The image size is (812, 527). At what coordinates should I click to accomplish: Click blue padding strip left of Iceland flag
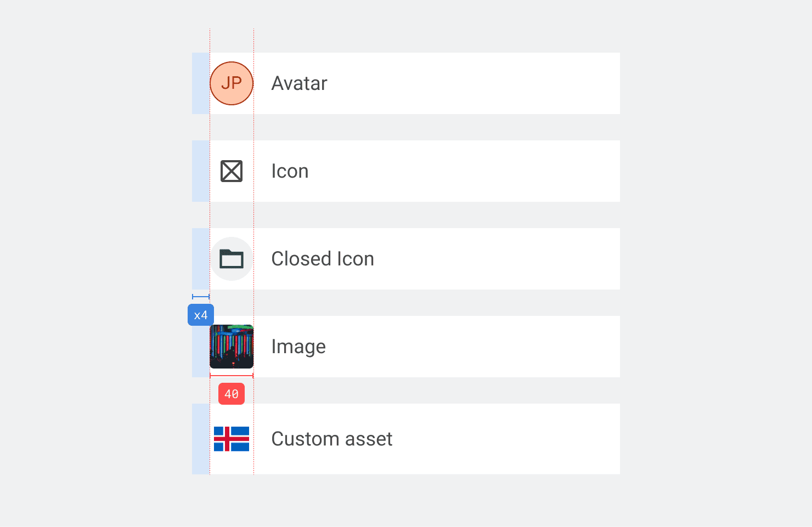tap(200, 439)
